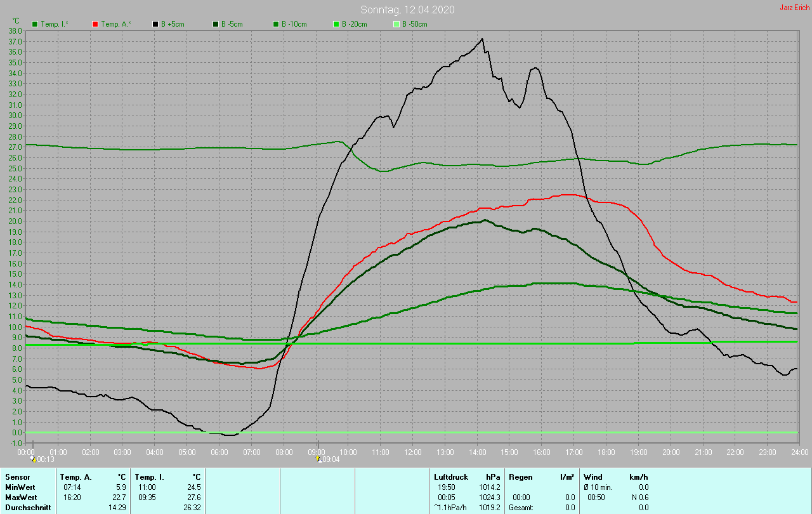Click the outdoor maximum value "22.7"
The width and height of the screenshot is (812, 514).
click(119, 497)
